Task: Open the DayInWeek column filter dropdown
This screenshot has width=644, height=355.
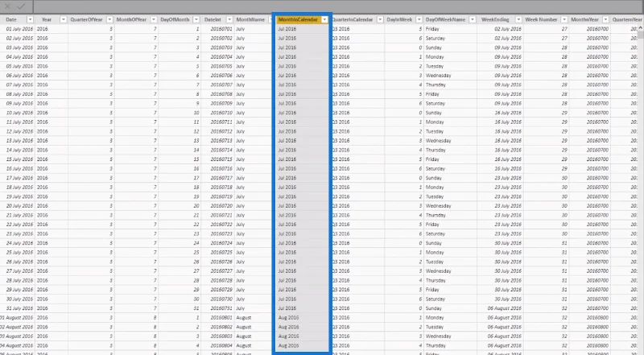Action: (x=419, y=19)
